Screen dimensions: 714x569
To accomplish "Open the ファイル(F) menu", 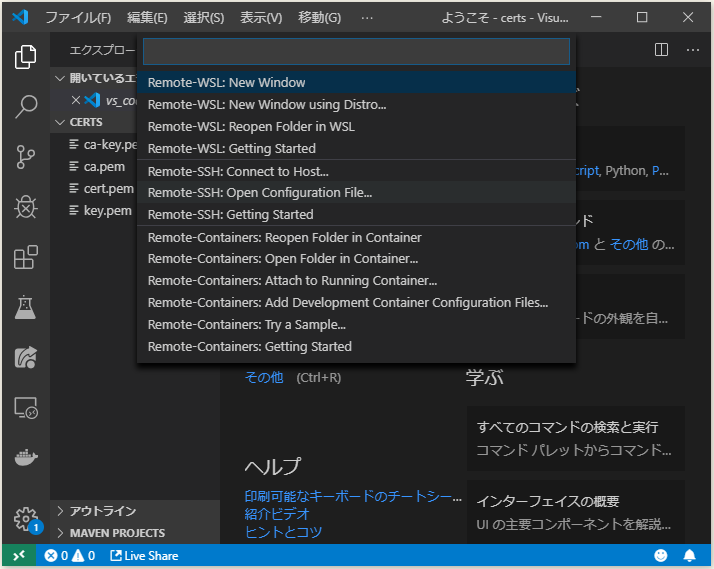I will pos(78,18).
